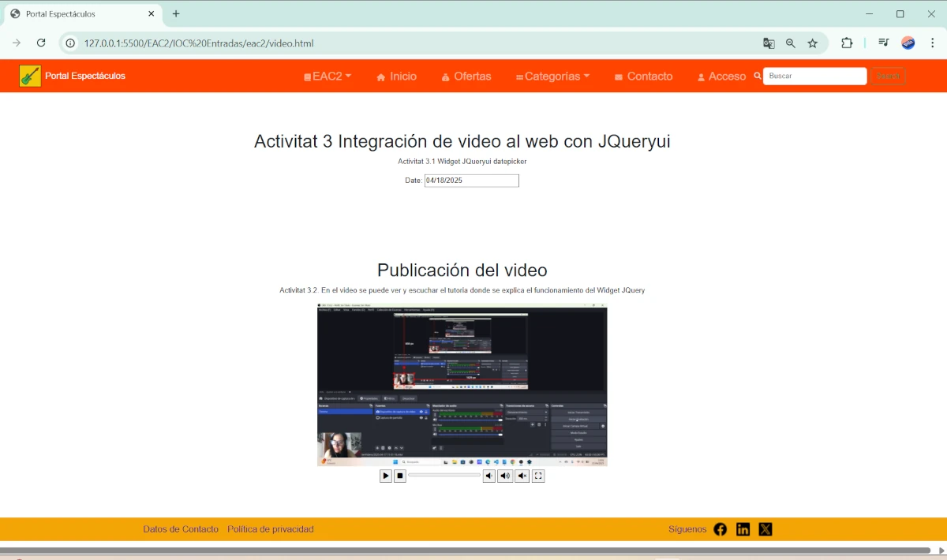Image resolution: width=947 pixels, height=560 pixels.
Task: Stop the video playback
Action: (x=400, y=476)
